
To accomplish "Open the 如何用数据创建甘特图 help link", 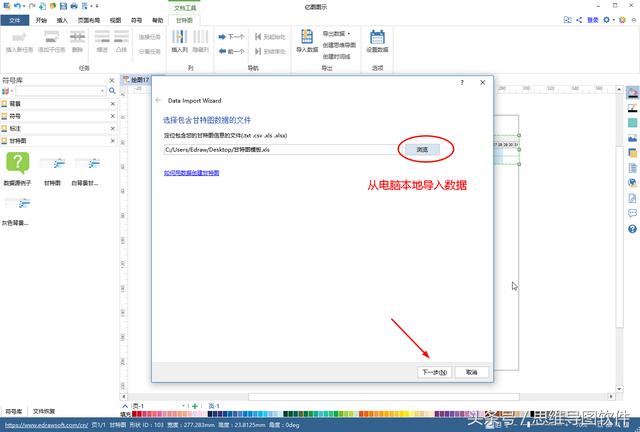I will [x=191, y=173].
